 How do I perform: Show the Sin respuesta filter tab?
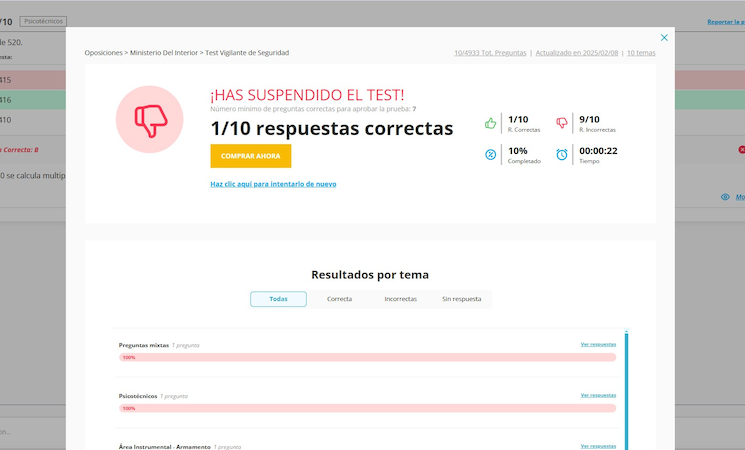461,299
